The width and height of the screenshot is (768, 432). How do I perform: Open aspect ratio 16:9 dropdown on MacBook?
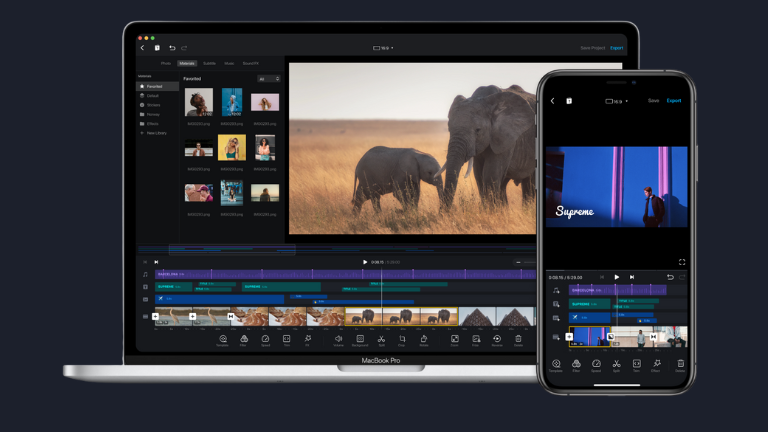tap(383, 48)
